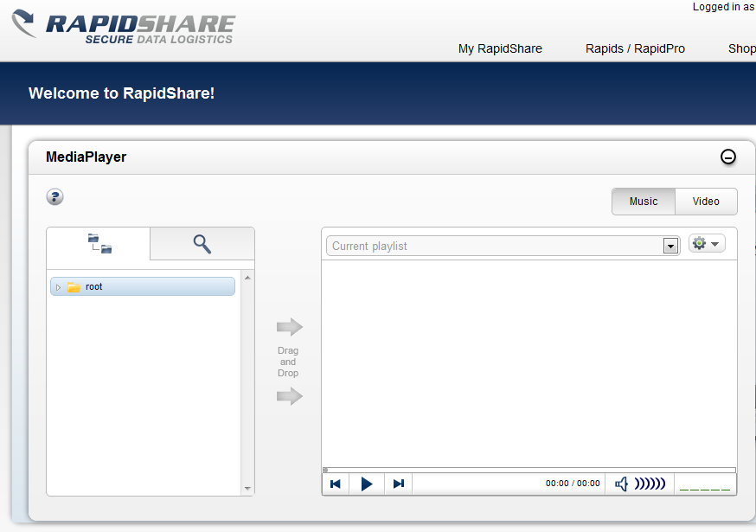This screenshot has height=532, width=756.
Task: Open the magnifier search tab
Action: tap(202, 244)
